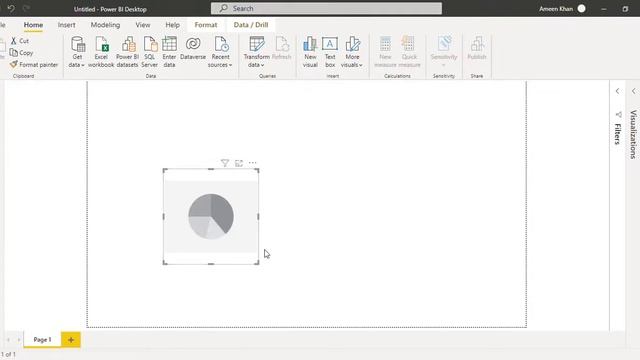Switch to the Home tab
The width and height of the screenshot is (640, 360).
coord(33,25)
